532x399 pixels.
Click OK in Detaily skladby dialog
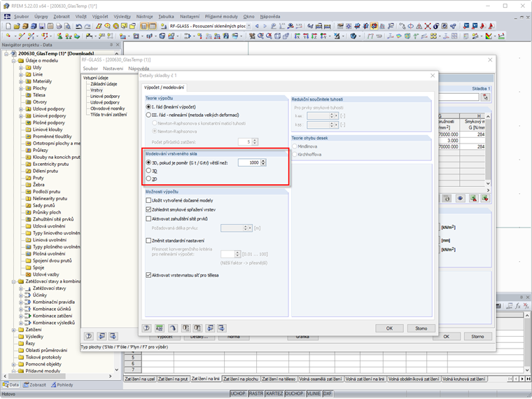(x=389, y=328)
